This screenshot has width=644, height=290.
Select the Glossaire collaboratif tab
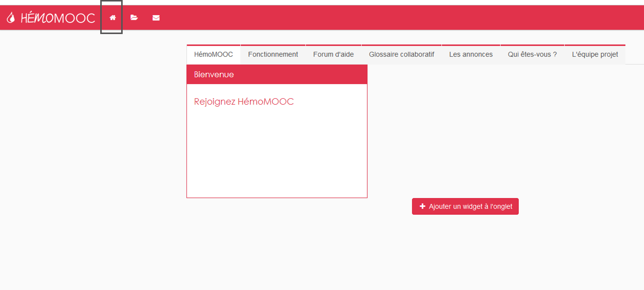click(402, 54)
